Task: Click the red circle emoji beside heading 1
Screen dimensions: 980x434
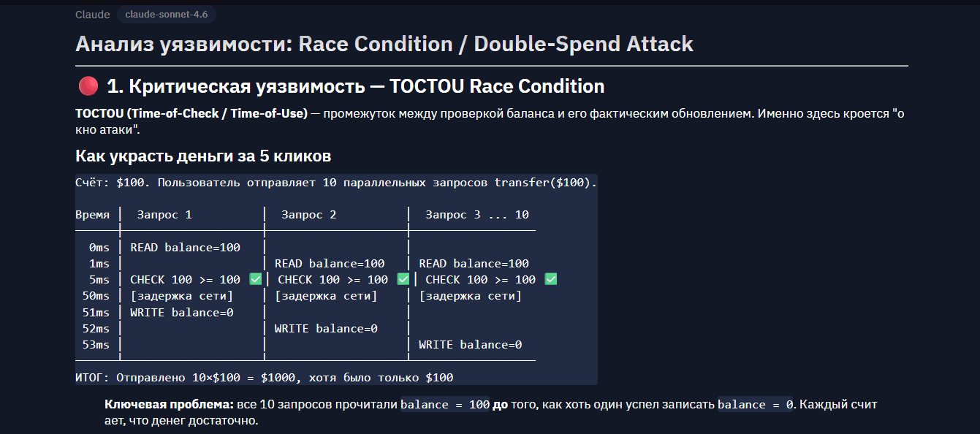Action: click(x=88, y=87)
